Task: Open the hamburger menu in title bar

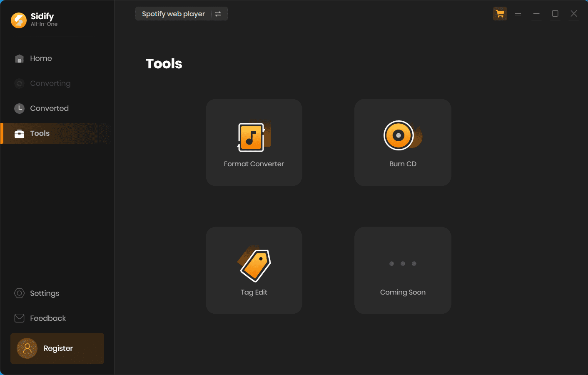Action: (518, 14)
